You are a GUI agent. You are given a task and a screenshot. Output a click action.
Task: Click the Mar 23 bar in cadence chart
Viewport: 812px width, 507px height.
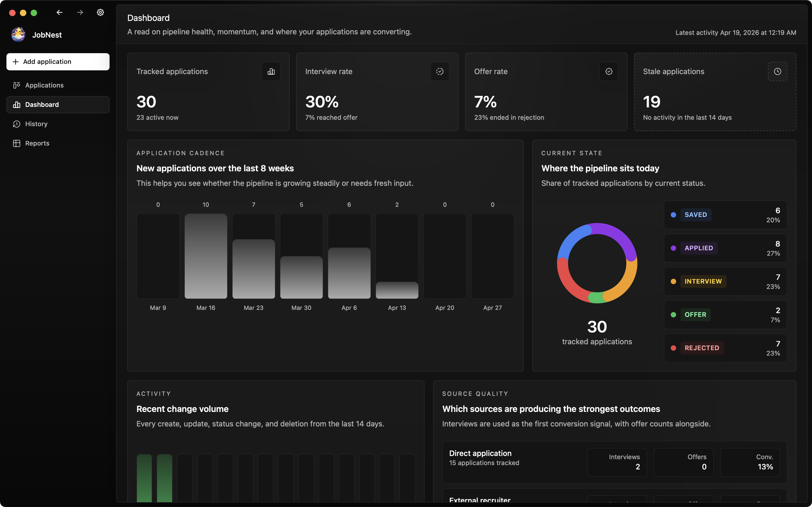click(x=253, y=269)
